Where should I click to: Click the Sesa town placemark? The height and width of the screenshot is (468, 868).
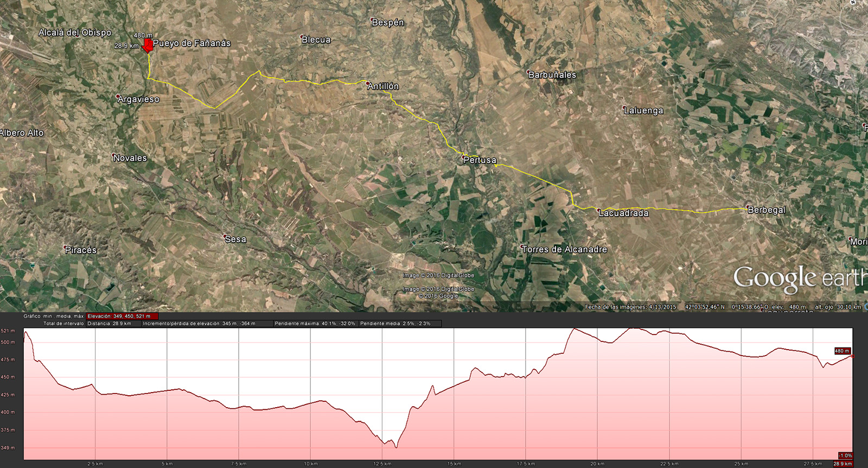225,236
